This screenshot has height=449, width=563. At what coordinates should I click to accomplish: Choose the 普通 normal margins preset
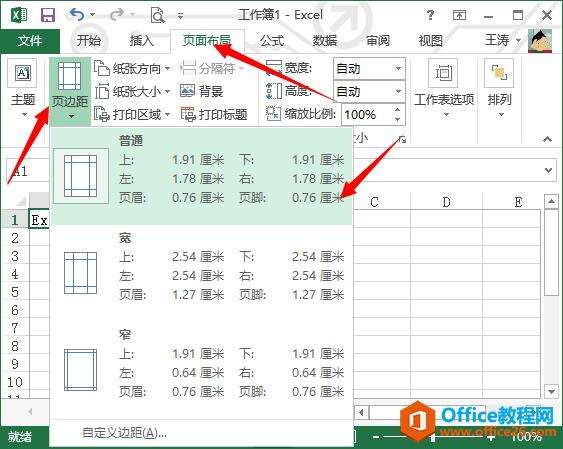[x=201, y=176]
